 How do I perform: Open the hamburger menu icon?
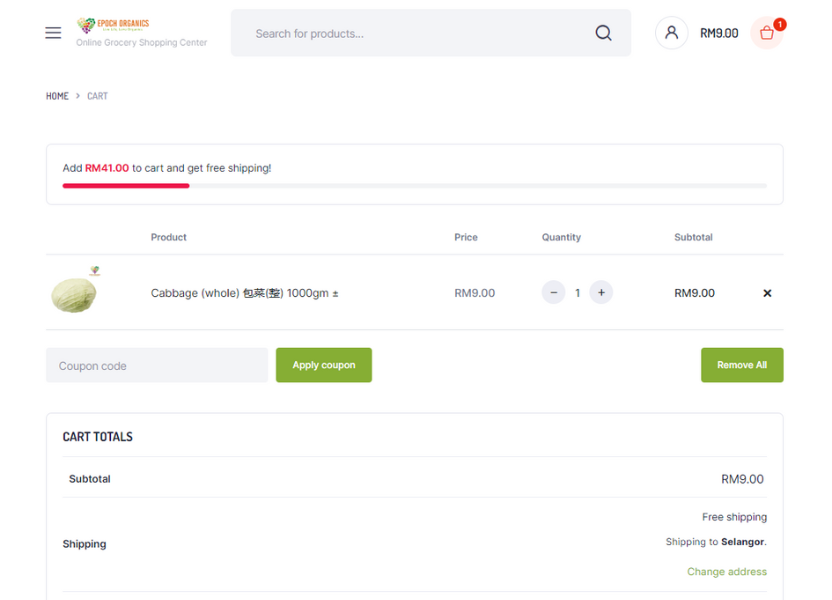click(53, 33)
